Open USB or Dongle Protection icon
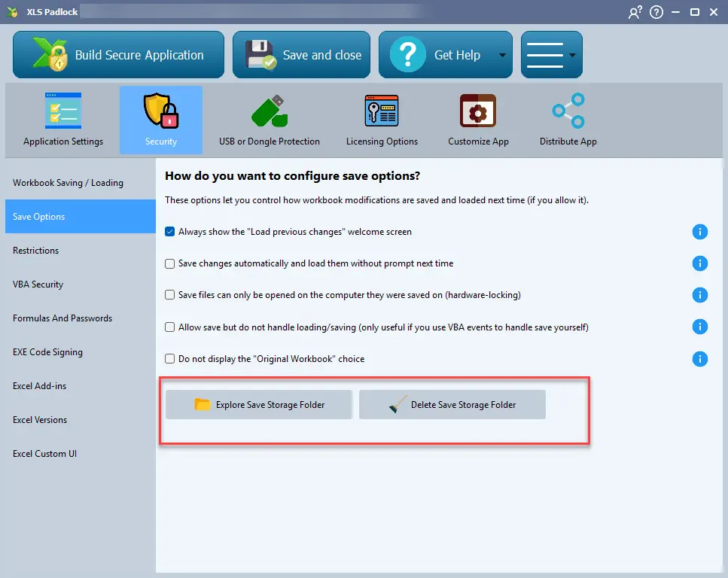Image resolution: width=728 pixels, height=578 pixels. click(269, 111)
